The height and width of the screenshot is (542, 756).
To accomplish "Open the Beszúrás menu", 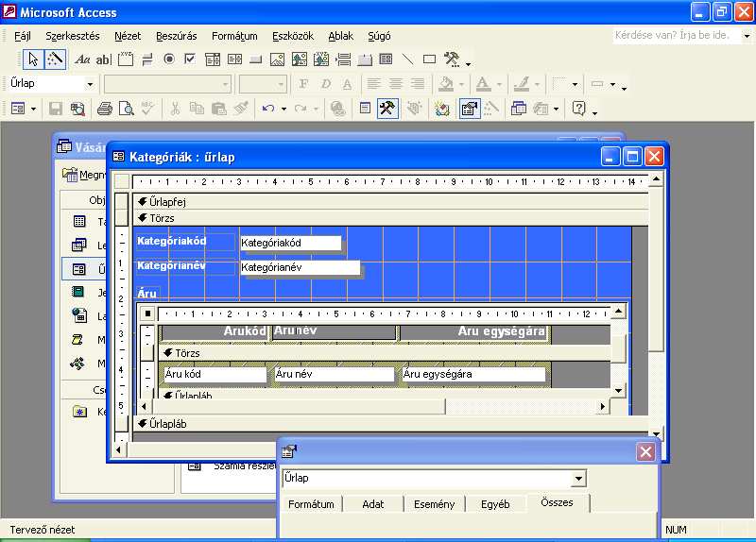I will [177, 36].
